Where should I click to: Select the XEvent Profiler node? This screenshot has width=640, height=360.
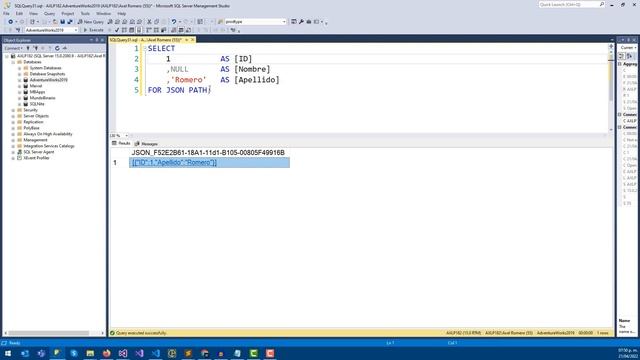pos(36,158)
